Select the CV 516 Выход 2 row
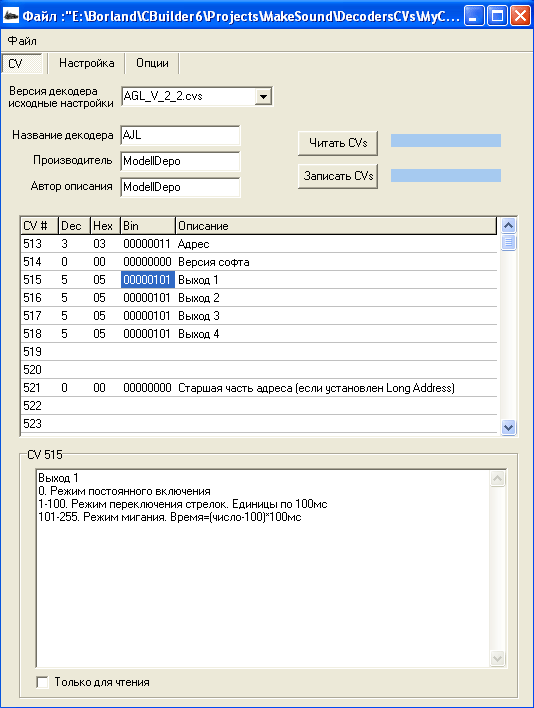Screen dimensions: 534x708 (x=260, y=298)
